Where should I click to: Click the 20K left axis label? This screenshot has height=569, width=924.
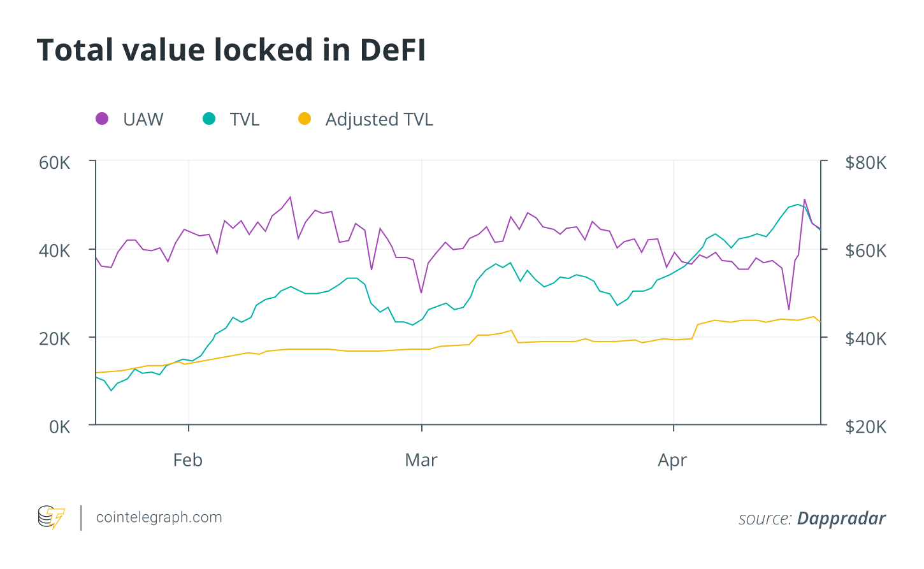[x=55, y=338]
